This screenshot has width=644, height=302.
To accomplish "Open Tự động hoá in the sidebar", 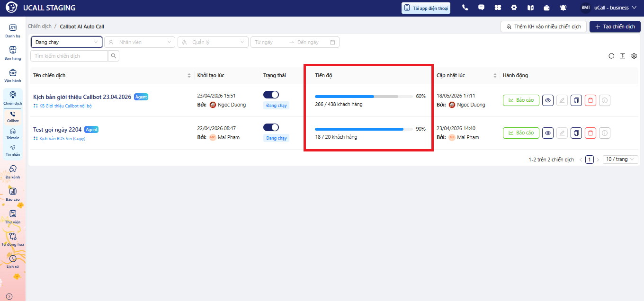I will coord(13,239).
